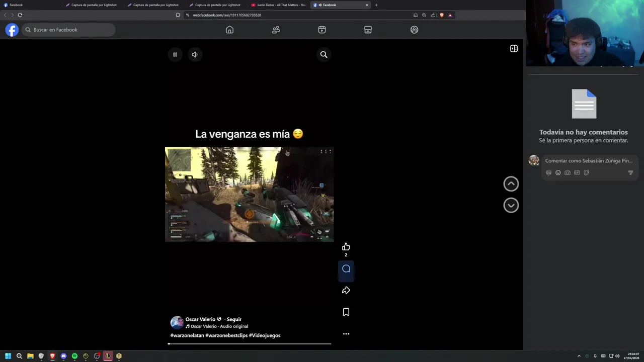
Task: Click the magnifier icon above the reel
Action: pyautogui.click(x=324, y=54)
